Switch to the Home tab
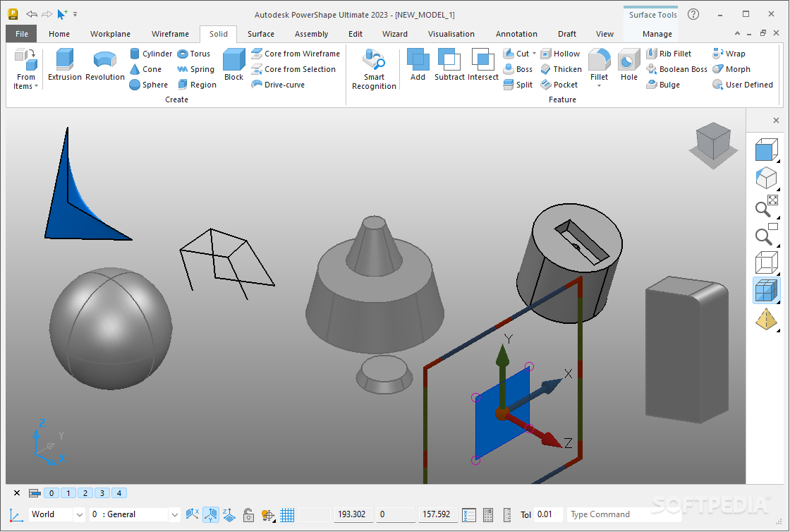790x532 pixels. pos(59,34)
